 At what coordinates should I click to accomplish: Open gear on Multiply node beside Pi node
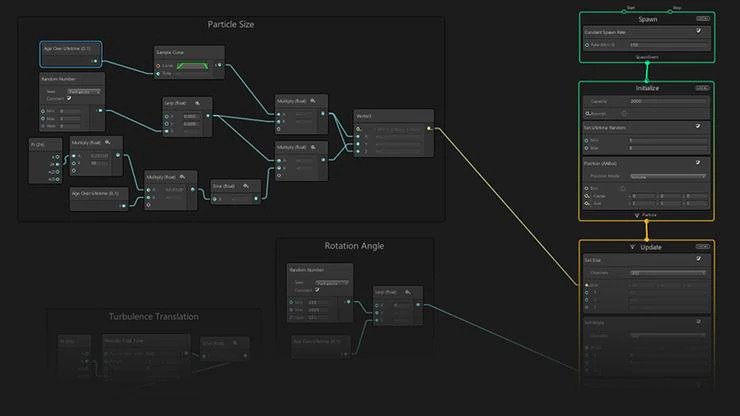point(108,142)
